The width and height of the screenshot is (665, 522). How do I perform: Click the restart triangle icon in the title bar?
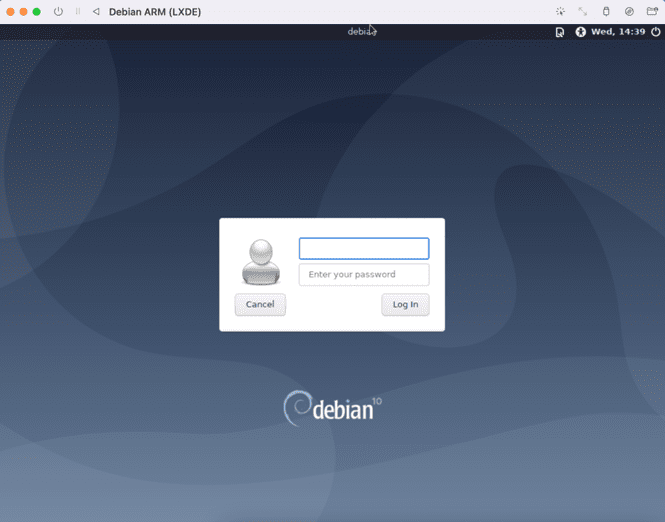tap(96, 11)
